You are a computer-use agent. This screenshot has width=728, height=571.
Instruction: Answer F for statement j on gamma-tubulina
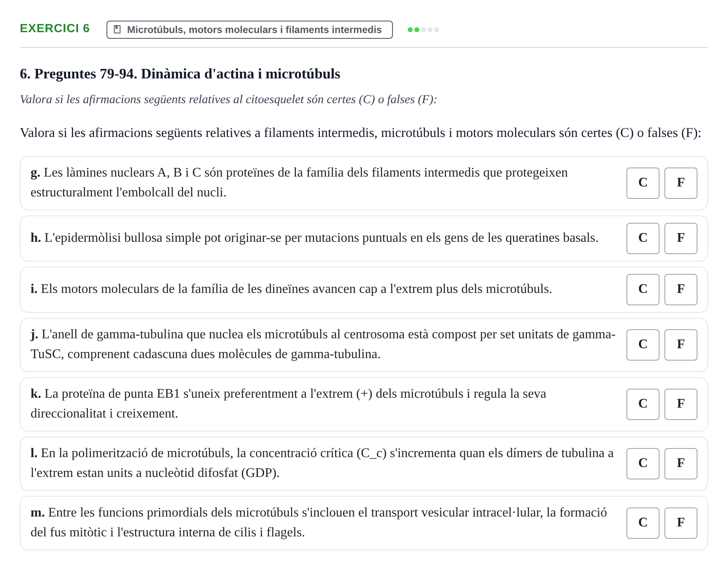click(x=681, y=344)
